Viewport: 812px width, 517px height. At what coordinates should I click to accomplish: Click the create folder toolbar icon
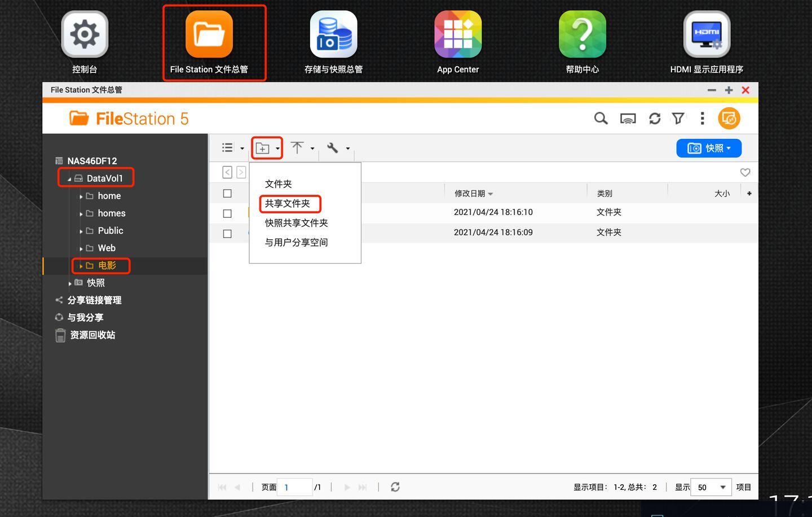[x=262, y=148]
